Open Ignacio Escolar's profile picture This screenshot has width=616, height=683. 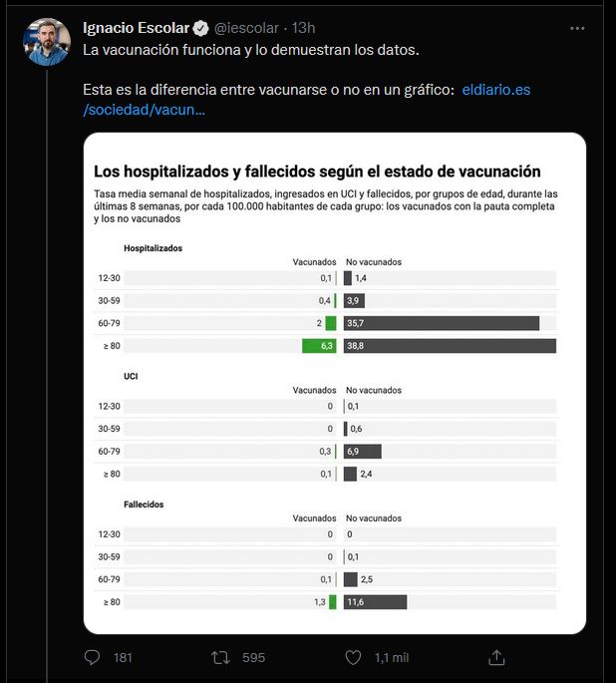(x=47, y=42)
